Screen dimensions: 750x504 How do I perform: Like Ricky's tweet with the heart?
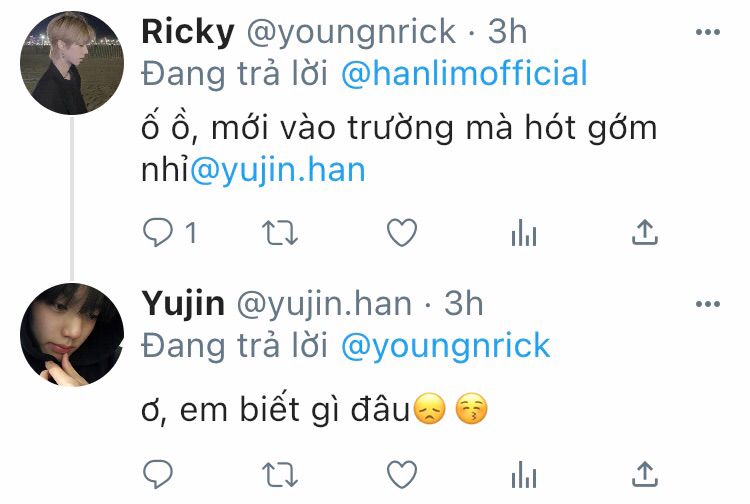(402, 232)
